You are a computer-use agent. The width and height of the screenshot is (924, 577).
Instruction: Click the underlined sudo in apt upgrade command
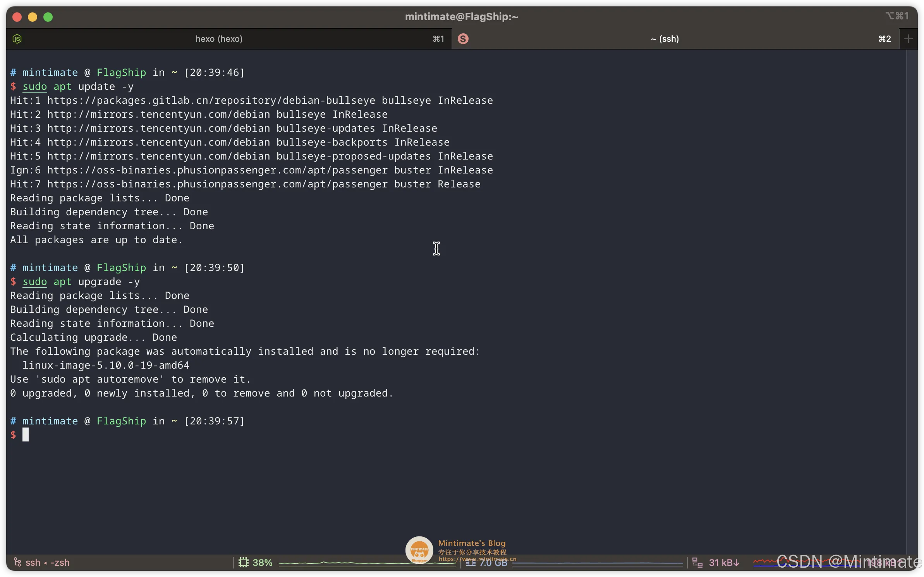(x=34, y=282)
